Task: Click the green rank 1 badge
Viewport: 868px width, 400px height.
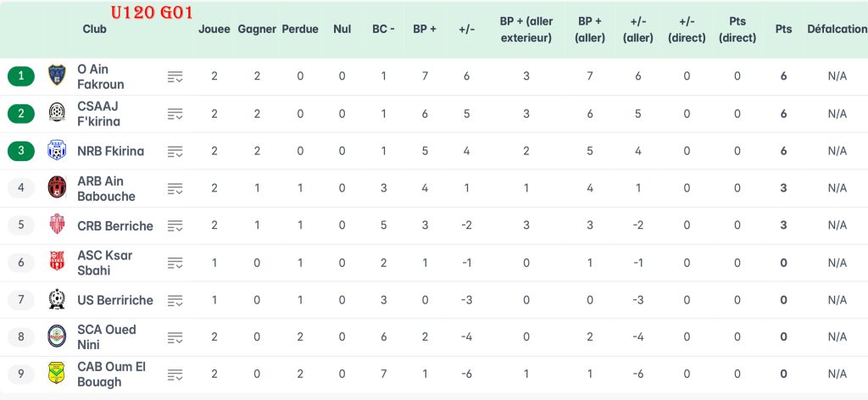Action: point(21,76)
